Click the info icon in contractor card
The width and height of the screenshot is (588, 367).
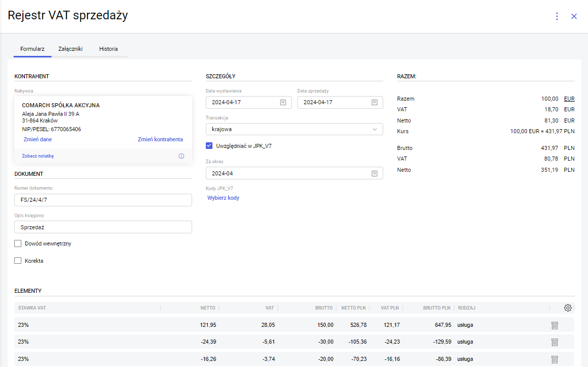(x=181, y=156)
